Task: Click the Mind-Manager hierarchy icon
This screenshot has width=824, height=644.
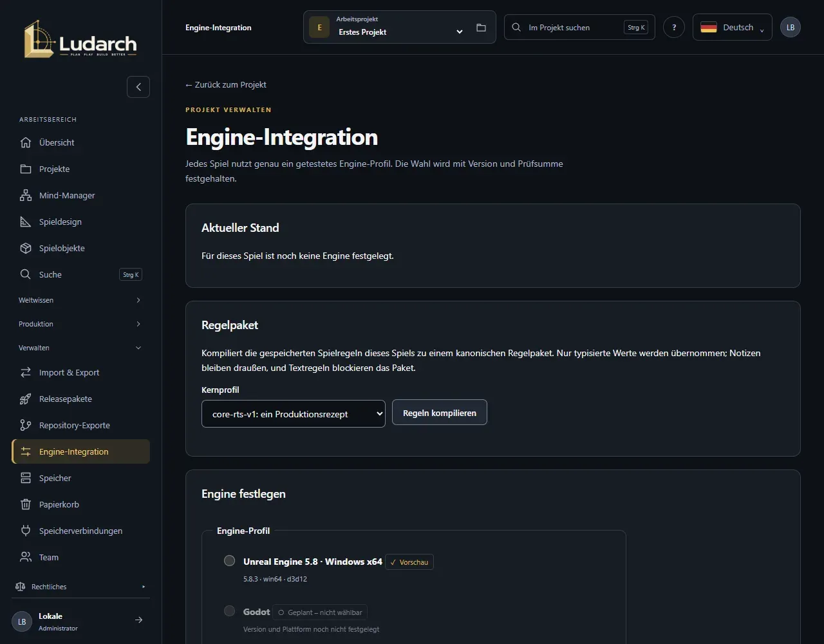Action: [26, 195]
